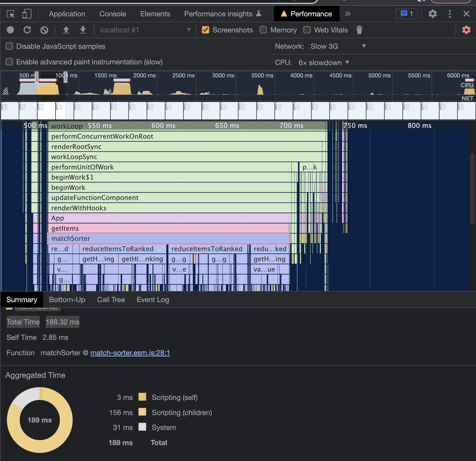Activate inspect element picker icon

click(11, 14)
